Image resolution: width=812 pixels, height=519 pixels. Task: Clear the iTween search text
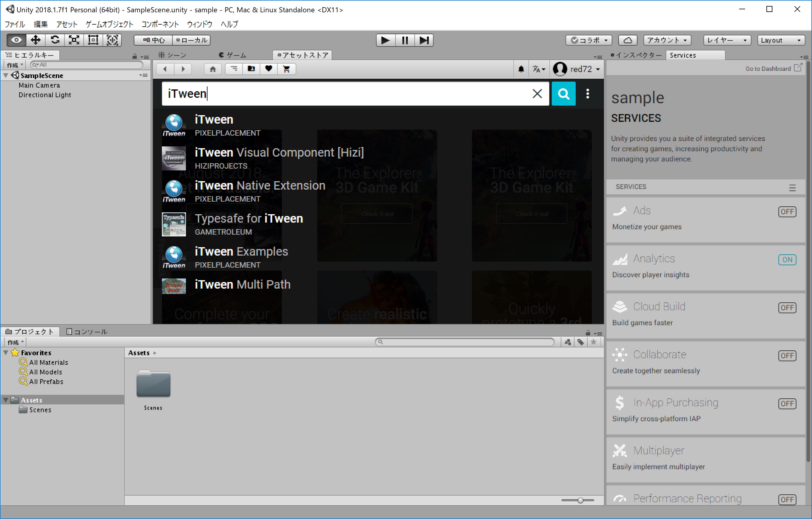[x=537, y=94]
